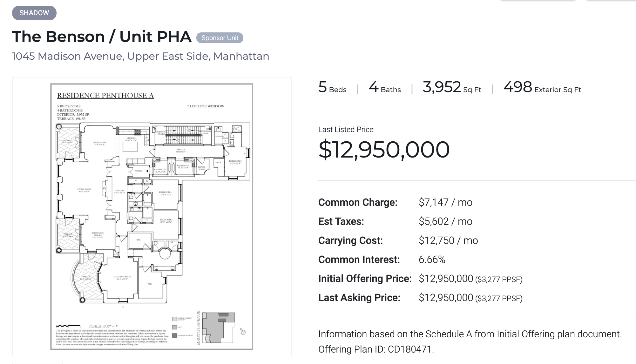
Task: Select the Madison Avenue map inset
Action: [219, 328]
